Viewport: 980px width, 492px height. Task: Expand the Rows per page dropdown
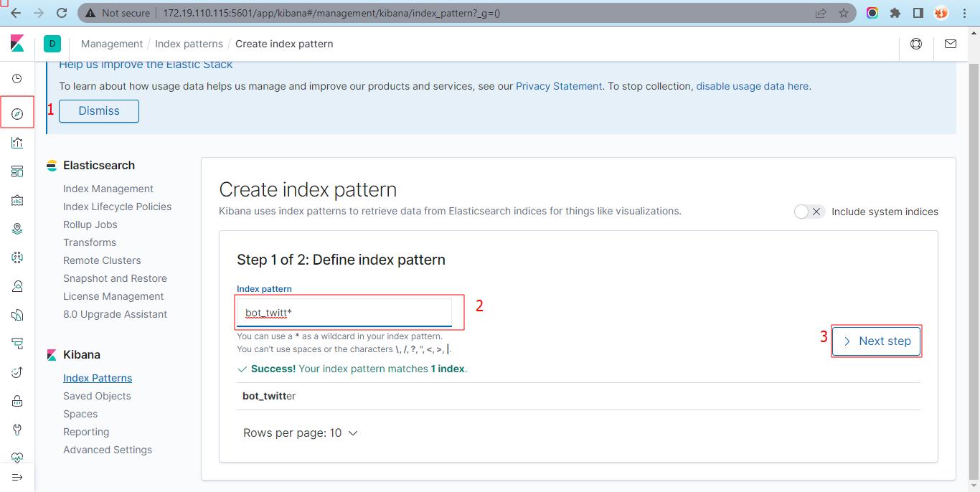[x=300, y=433]
